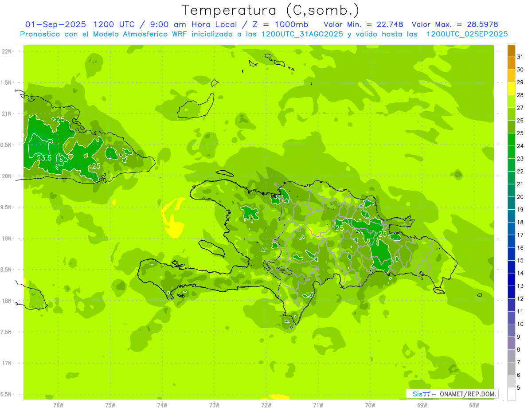Click the gray colorbar swatch between 6 and 7
The image size is (532, 411).
tap(511, 368)
